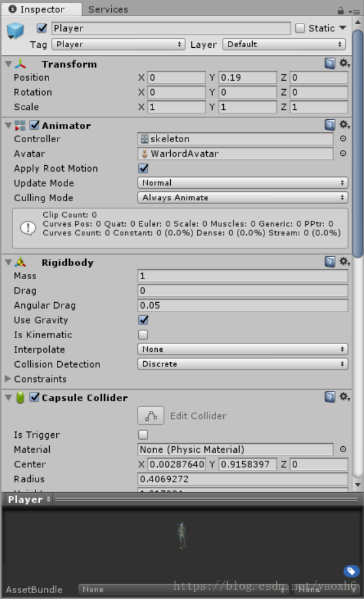Click the green Capsule Collider icon
364x599 pixels.
[x=20, y=398]
